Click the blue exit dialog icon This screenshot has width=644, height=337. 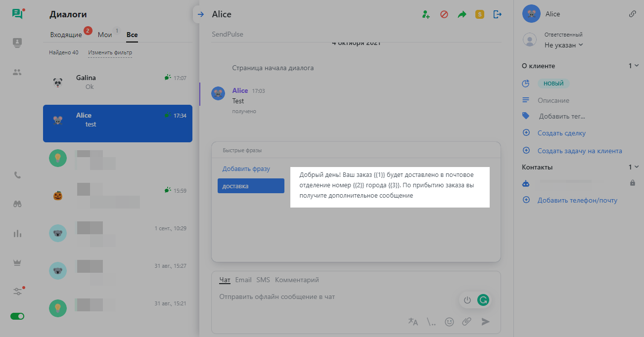(498, 14)
